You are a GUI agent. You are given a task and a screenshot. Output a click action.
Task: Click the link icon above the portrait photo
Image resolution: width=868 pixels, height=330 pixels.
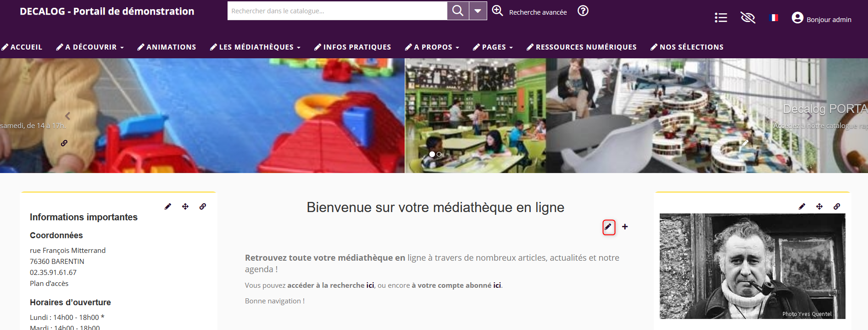837,207
